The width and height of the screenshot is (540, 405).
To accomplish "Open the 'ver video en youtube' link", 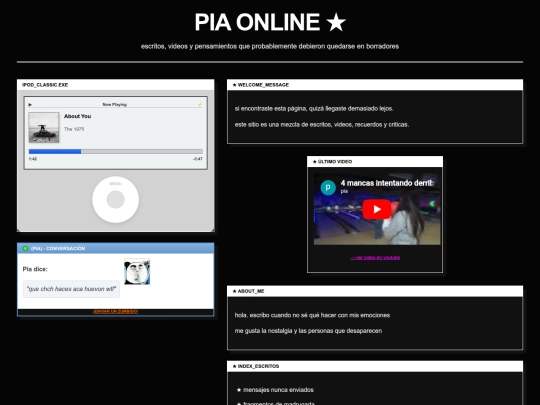I will (375, 257).
